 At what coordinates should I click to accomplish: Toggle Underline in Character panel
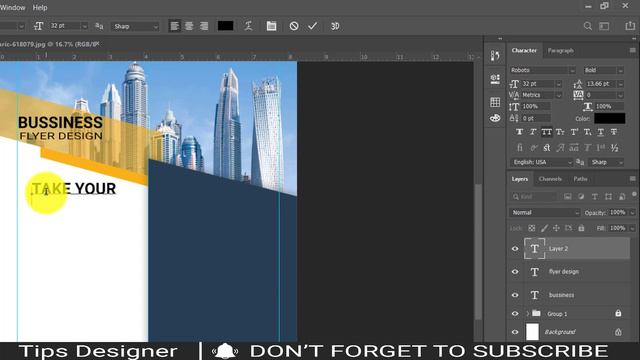click(x=601, y=132)
